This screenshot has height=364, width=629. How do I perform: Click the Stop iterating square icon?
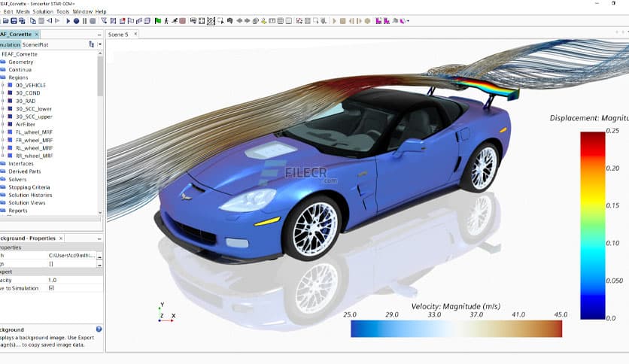(x=93, y=21)
